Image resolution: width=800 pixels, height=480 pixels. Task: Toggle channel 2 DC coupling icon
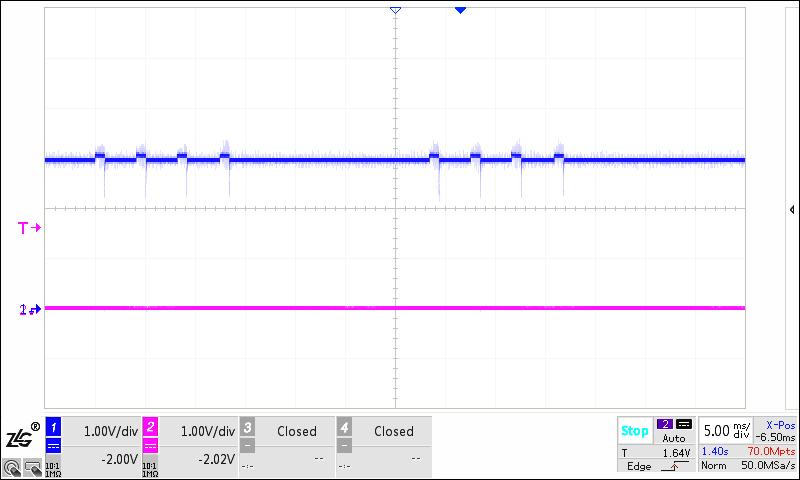pos(150,447)
